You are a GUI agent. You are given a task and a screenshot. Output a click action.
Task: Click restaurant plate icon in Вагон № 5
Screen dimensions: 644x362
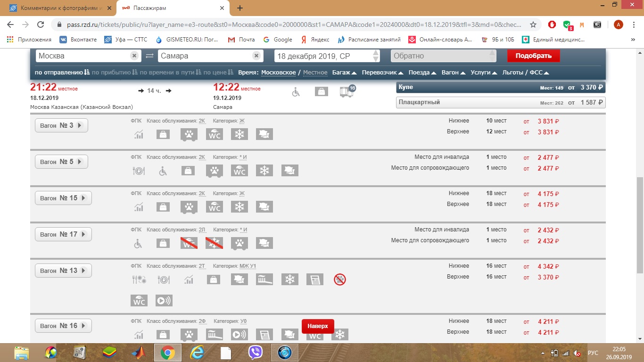pos(138,171)
